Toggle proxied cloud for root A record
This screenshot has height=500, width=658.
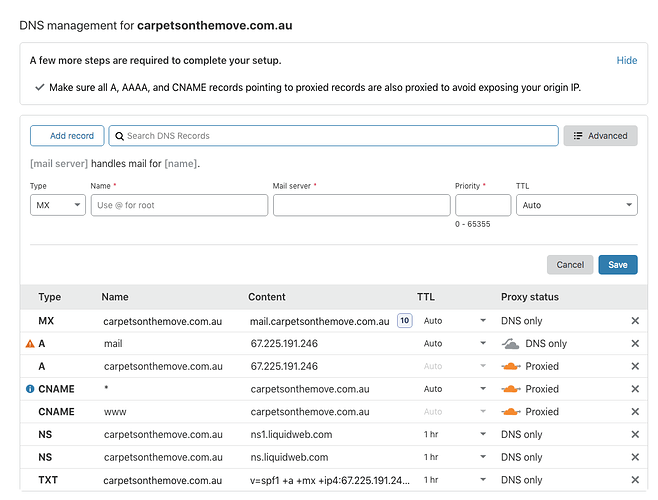click(510, 366)
